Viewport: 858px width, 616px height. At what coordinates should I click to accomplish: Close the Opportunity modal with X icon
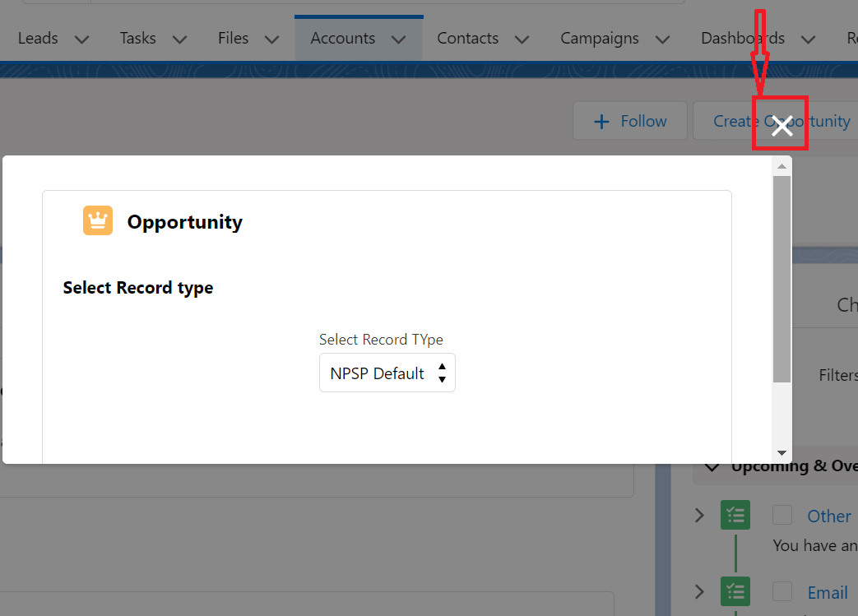pos(782,125)
